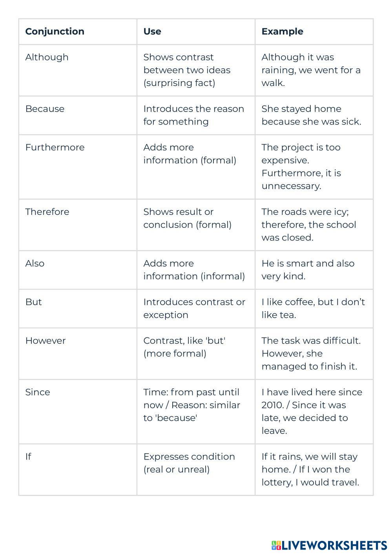Image resolution: width=392 pixels, height=555 pixels.
Task: Click the 'Although' conjunction cell
Action: (47, 57)
